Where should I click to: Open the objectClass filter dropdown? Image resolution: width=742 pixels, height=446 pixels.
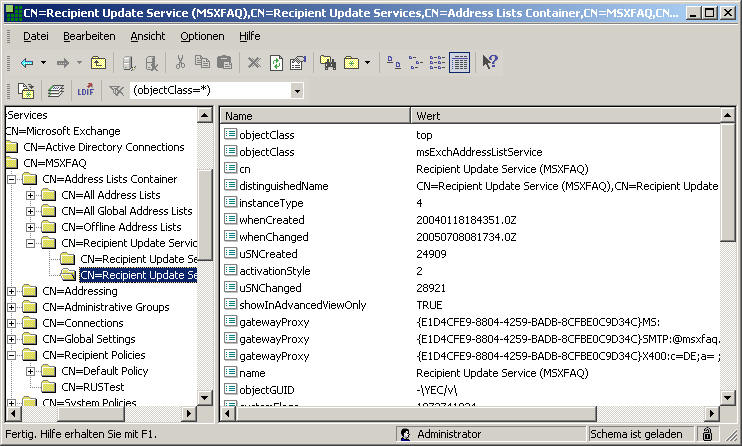pyautogui.click(x=297, y=90)
